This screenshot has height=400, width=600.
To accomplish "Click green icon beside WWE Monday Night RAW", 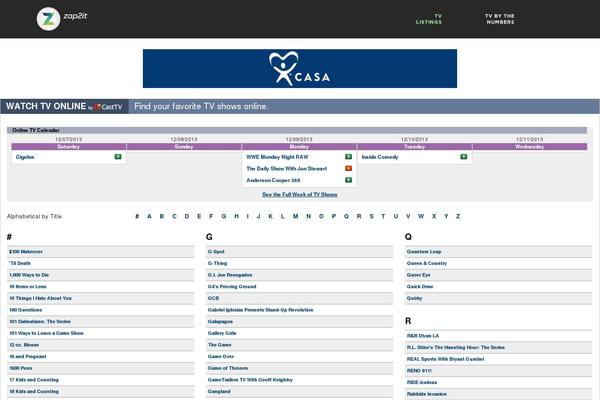I will pos(348,157).
